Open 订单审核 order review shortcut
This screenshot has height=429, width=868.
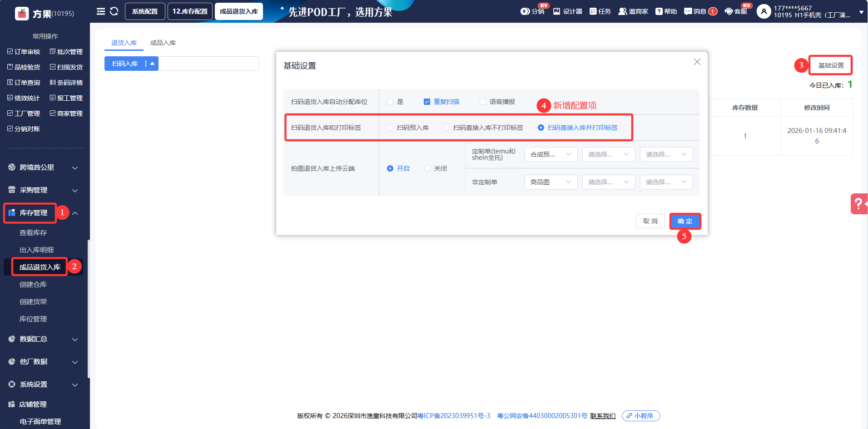pos(24,52)
